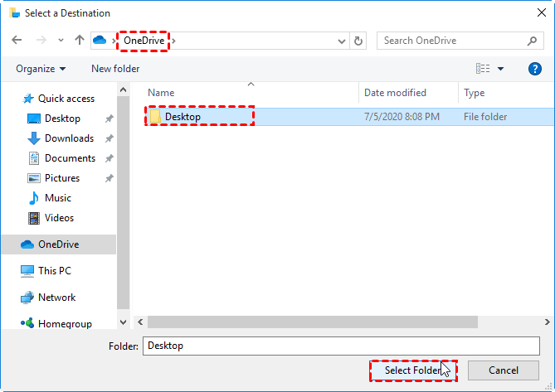Image resolution: width=555 pixels, height=392 pixels.
Task: Select Downloads in Quick access
Action: [68, 138]
